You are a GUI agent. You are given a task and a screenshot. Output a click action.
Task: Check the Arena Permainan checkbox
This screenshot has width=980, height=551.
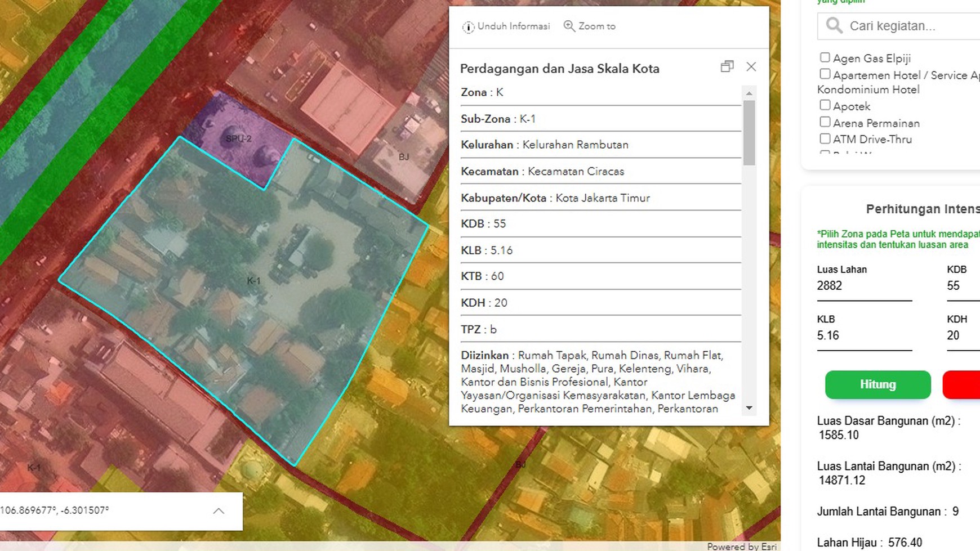[x=825, y=122]
